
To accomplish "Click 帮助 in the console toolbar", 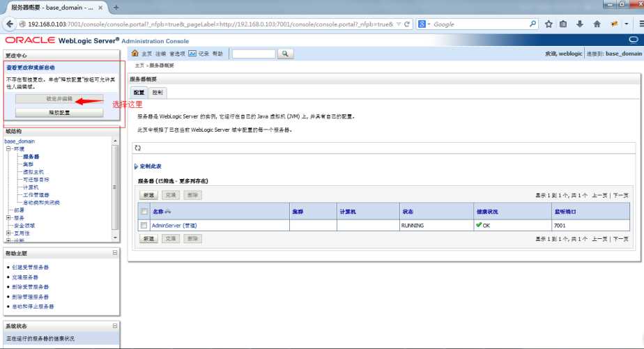I will (217, 54).
